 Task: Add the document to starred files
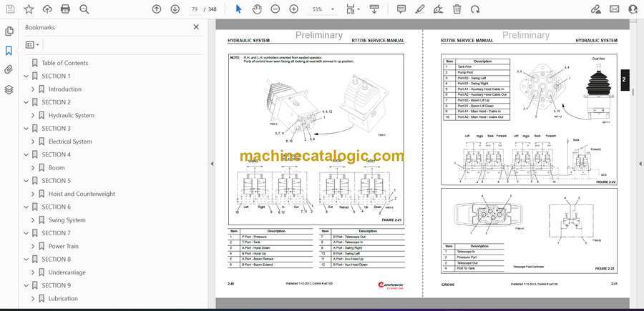29,9
